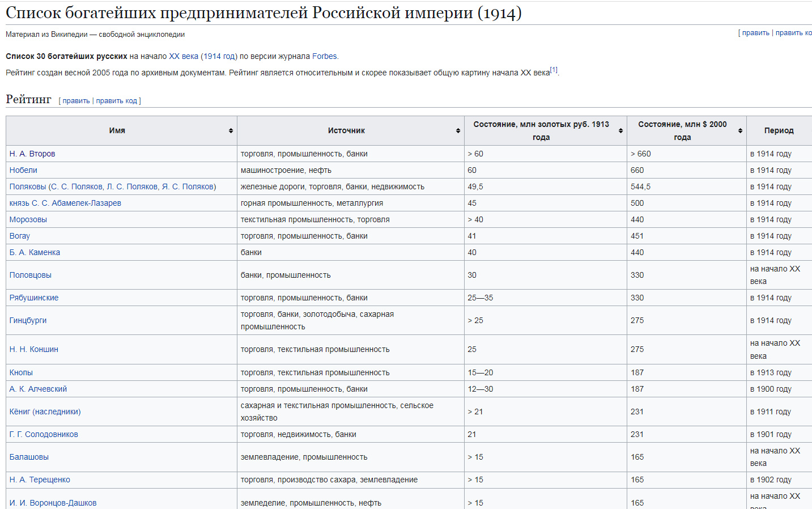Select value 15—20 in Кнопы row

point(481,372)
